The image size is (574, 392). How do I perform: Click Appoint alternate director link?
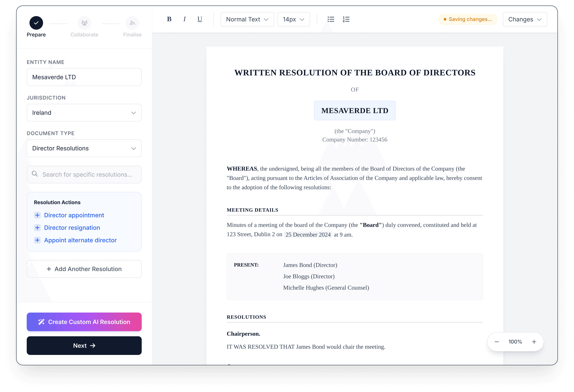80,240
